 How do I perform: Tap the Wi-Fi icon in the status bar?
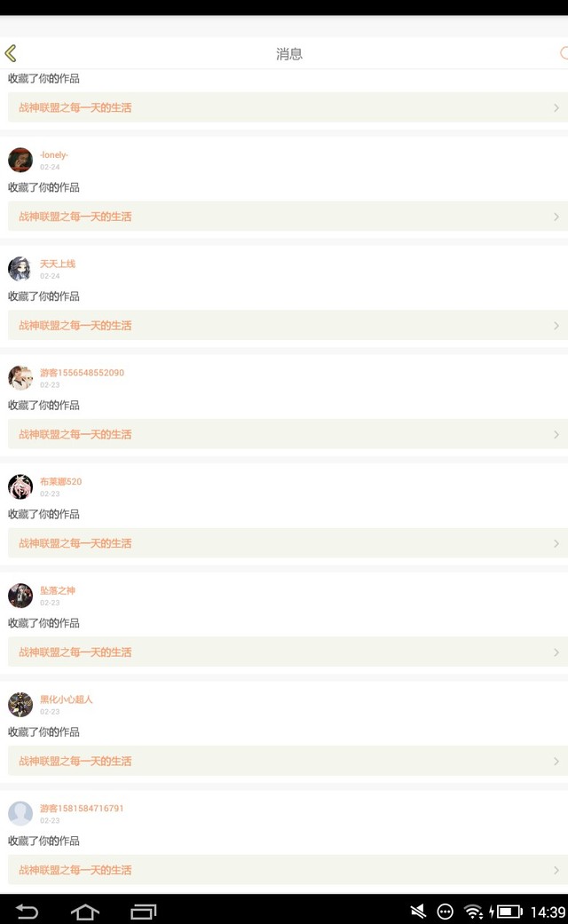[x=474, y=912]
